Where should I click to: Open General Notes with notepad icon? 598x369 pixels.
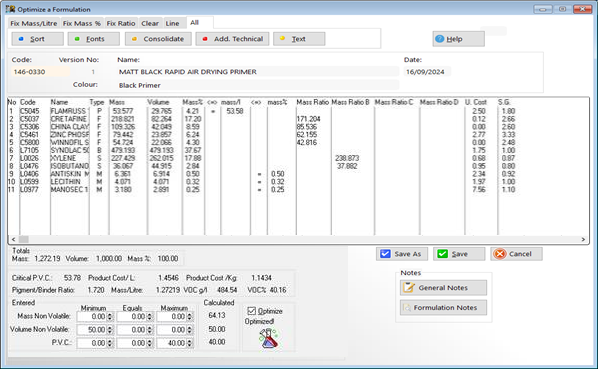[443, 288]
